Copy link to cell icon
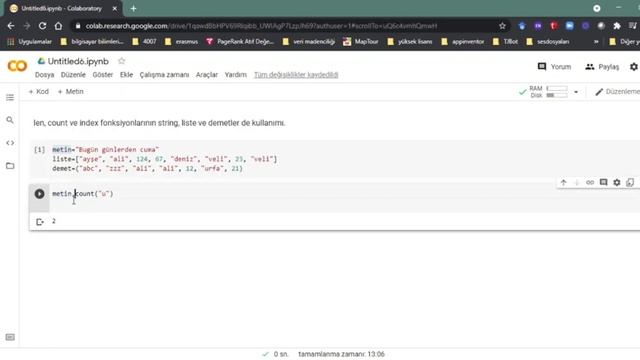640x360 pixels. point(590,182)
